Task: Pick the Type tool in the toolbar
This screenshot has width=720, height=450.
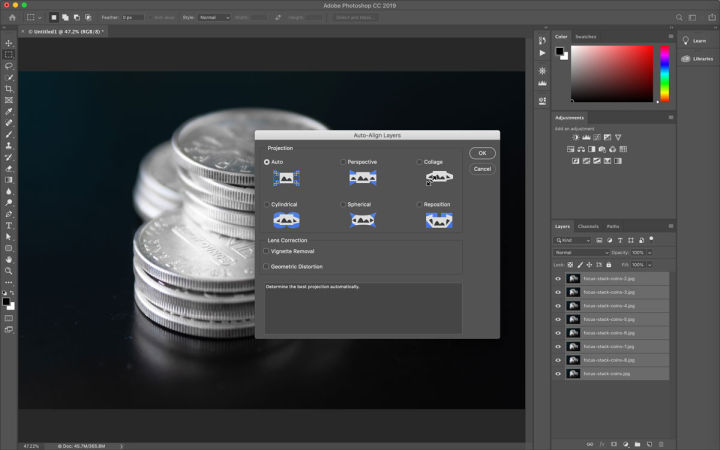Action: 9,225
